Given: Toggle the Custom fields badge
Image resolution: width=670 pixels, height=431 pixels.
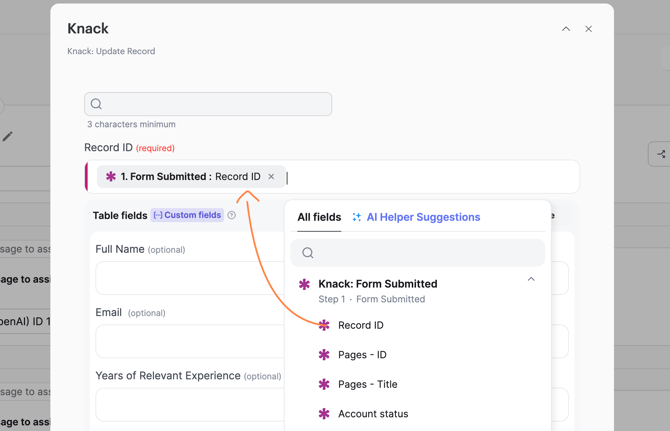Looking at the screenshot, I should coord(187,215).
